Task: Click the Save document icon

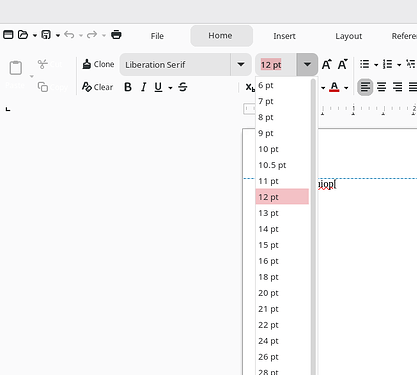Action: pos(46,35)
